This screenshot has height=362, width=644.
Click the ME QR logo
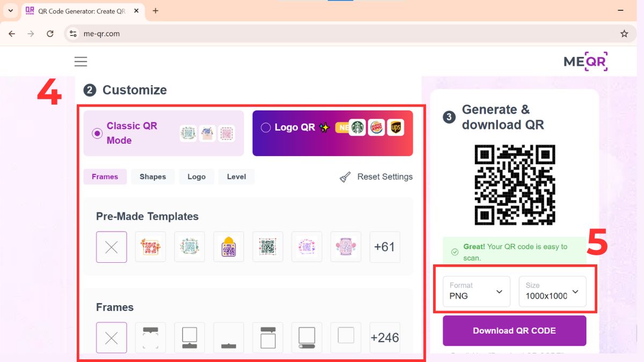[584, 61]
